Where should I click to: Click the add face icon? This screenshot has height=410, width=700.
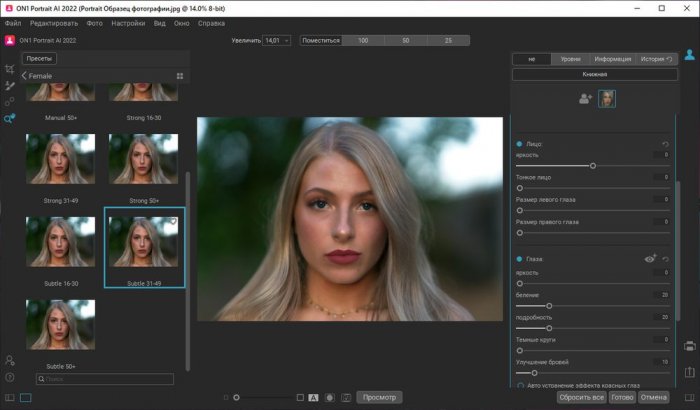click(x=585, y=98)
